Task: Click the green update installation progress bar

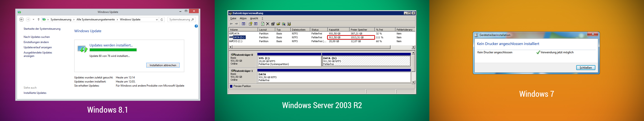Action: 113,50
